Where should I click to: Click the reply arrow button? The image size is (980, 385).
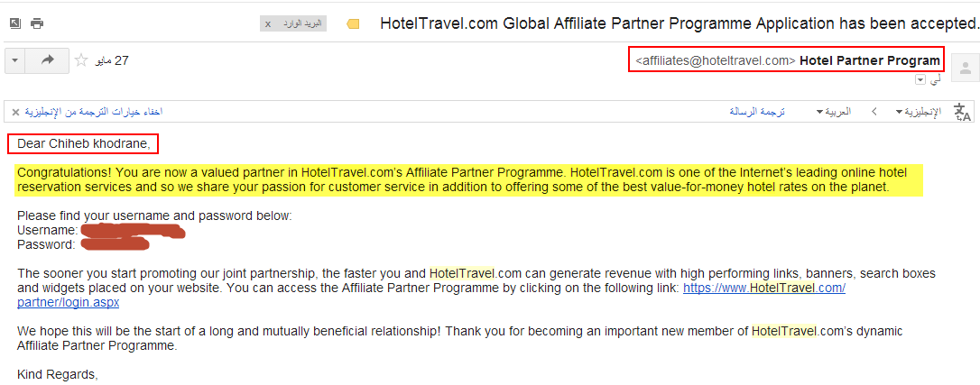click(48, 60)
